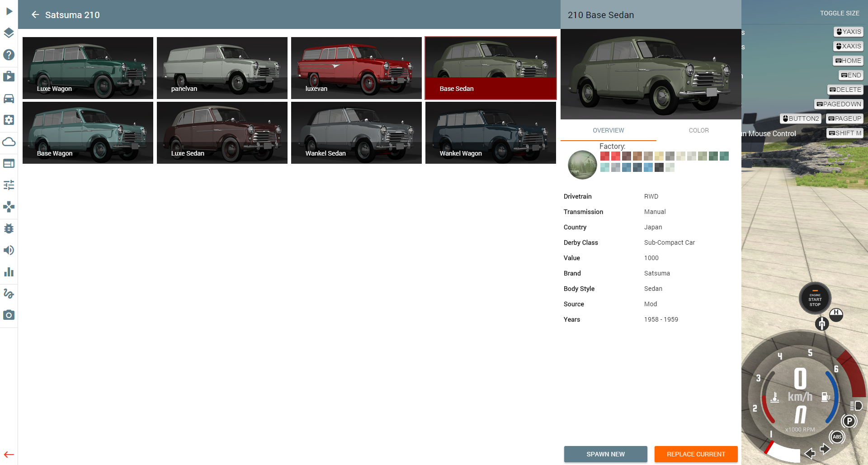
Task: Open the briefcase play icon in sidebar
Action: click(x=9, y=76)
